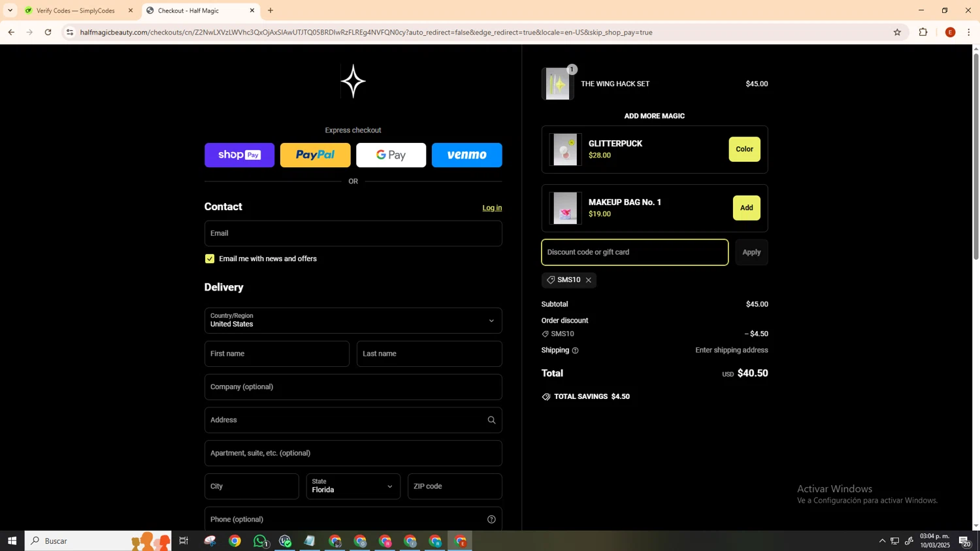
Task: Click the Buscar taskbar search box
Action: tap(98, 541)
